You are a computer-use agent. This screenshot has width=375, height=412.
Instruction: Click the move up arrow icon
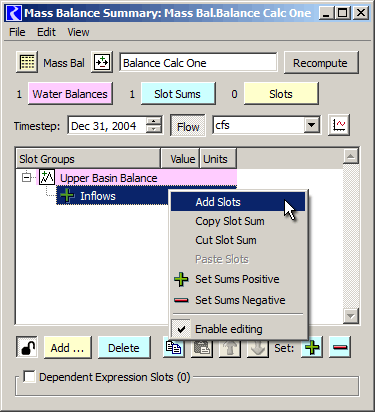[230, 347]
